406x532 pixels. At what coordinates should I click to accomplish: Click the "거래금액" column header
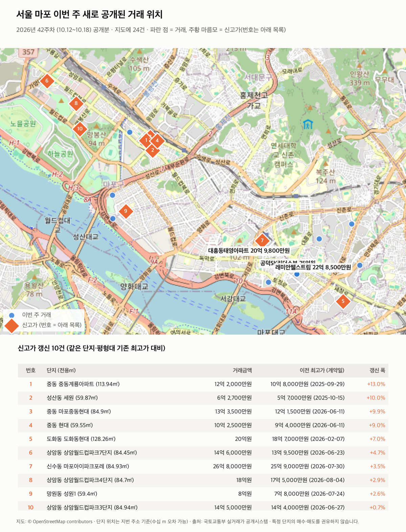pos(242,370)
